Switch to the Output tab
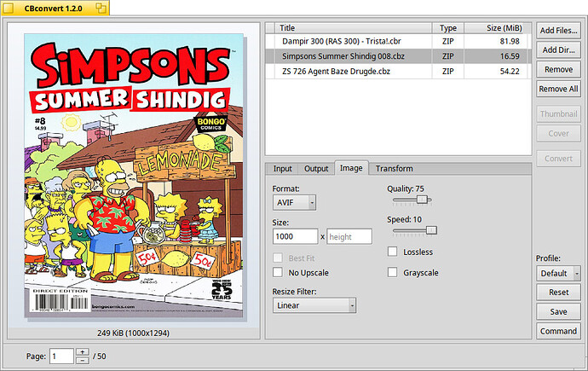 tap(316, 169)
